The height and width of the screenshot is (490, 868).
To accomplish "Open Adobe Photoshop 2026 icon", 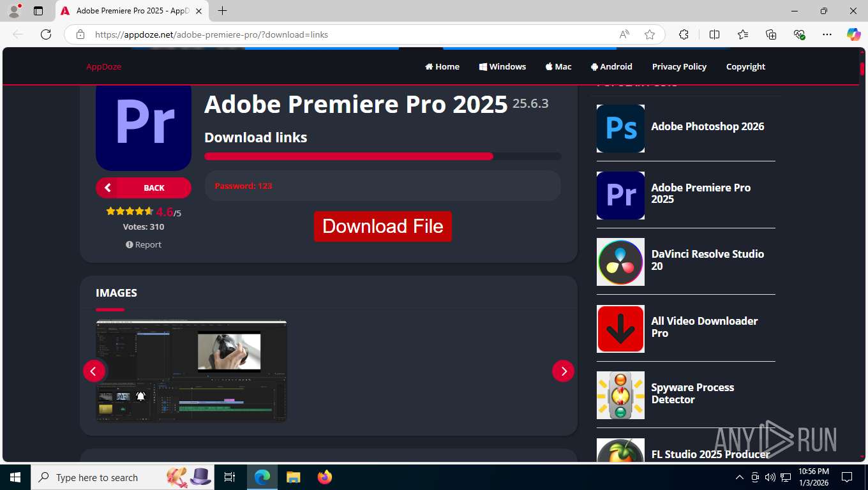I will (620, 128).
